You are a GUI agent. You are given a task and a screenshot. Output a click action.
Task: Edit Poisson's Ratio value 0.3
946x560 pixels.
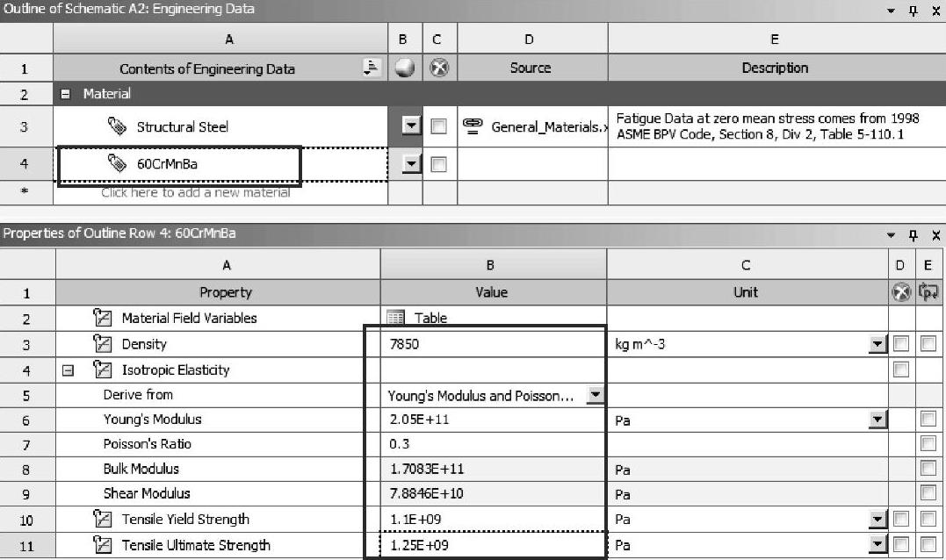[494, 444]
